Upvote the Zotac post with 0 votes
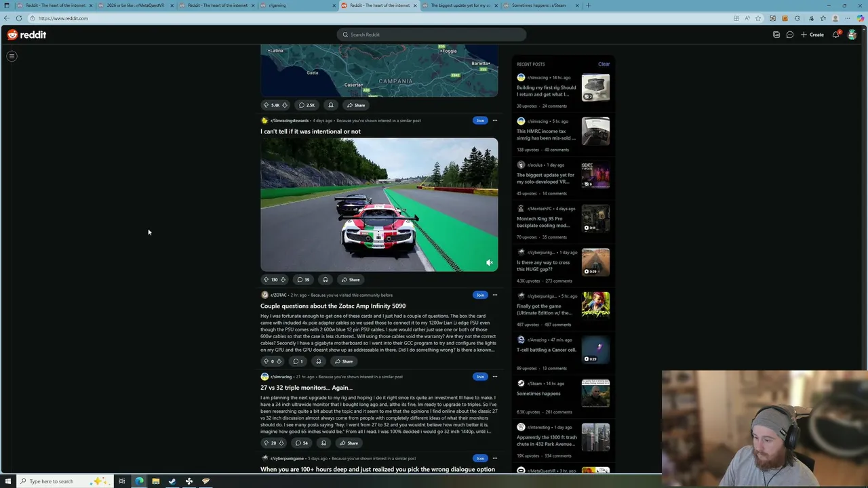 266,361
